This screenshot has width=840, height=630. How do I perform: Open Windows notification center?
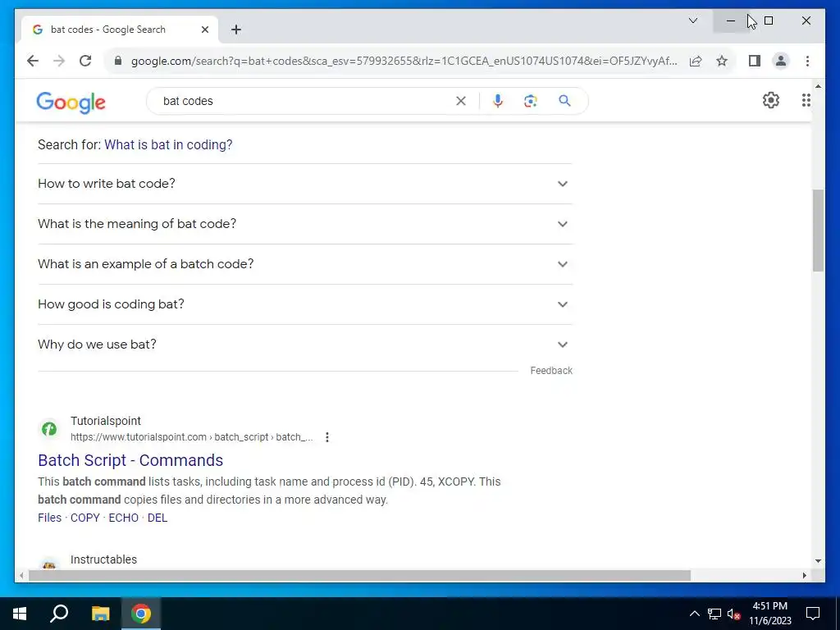(x=813, y=614)
